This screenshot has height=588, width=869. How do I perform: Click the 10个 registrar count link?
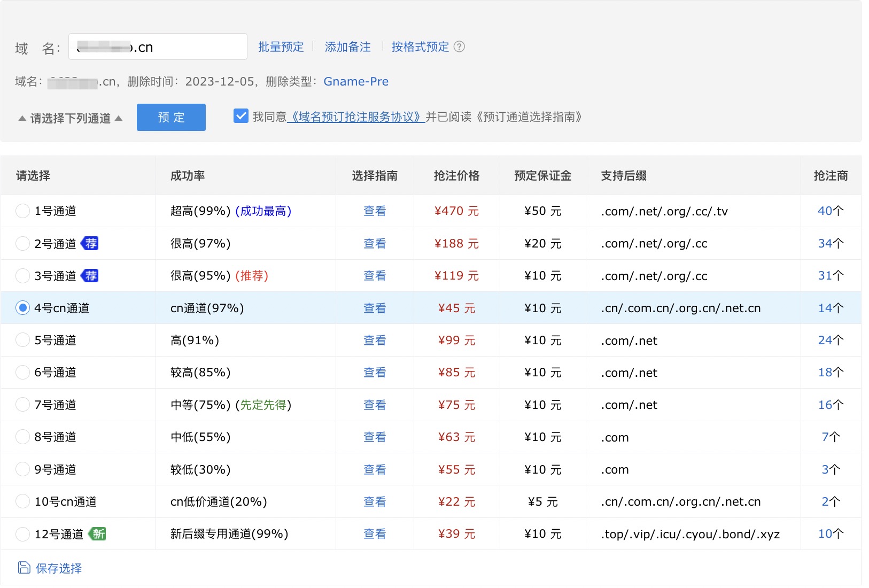coord(831,533)
